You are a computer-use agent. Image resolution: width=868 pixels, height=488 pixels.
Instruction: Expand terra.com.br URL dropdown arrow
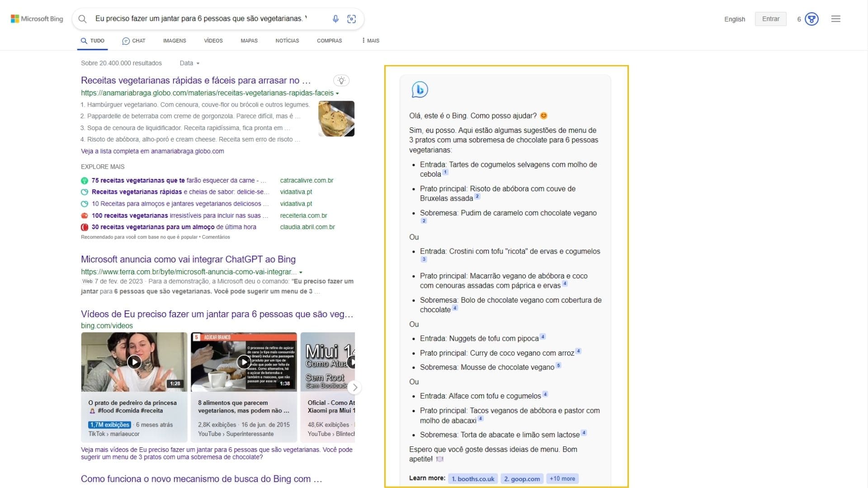(301, 272)
